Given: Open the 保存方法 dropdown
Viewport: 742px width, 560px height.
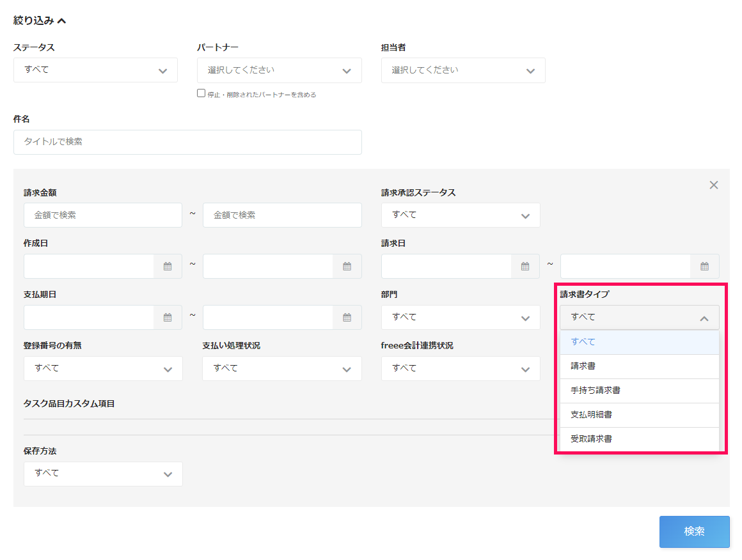Looking at the screenshot, I should click(103, 474).
